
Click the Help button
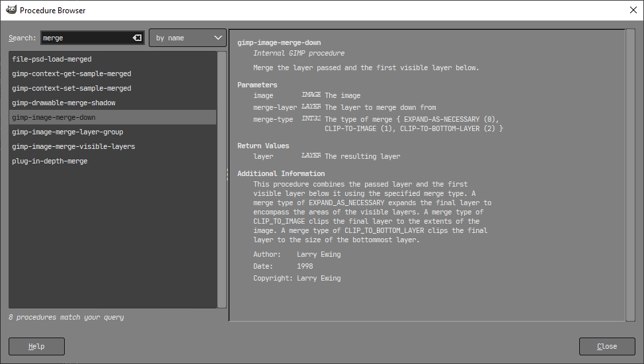click(36, 346)
